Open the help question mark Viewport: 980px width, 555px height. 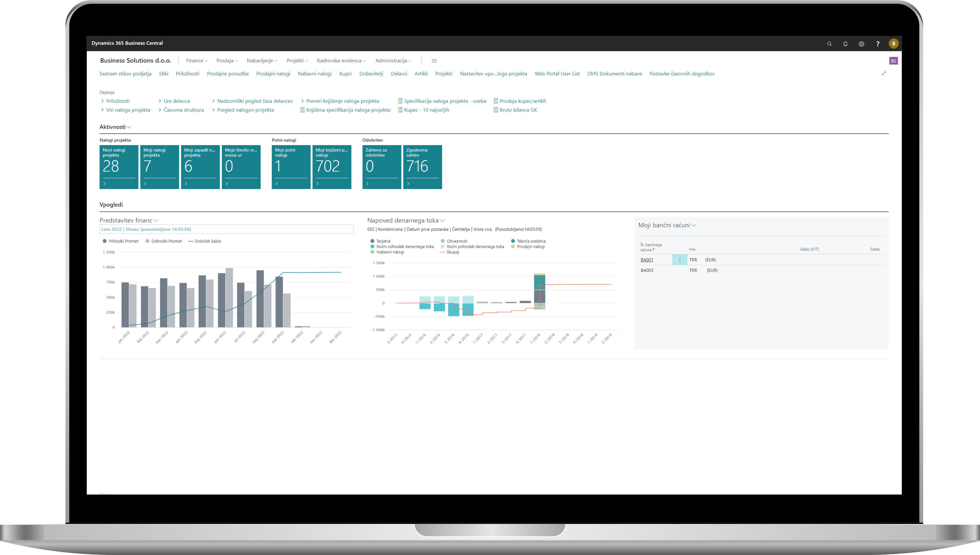click(x=878, y=44)
